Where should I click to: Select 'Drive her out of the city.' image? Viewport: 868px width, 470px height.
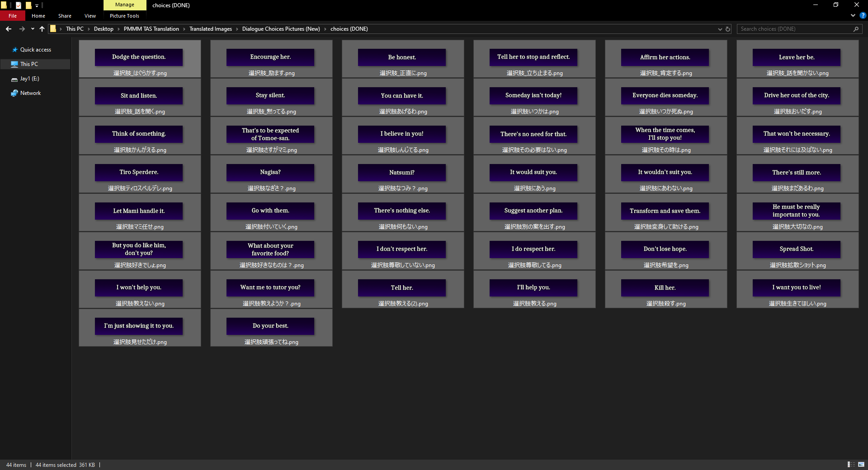click(797, 97)
